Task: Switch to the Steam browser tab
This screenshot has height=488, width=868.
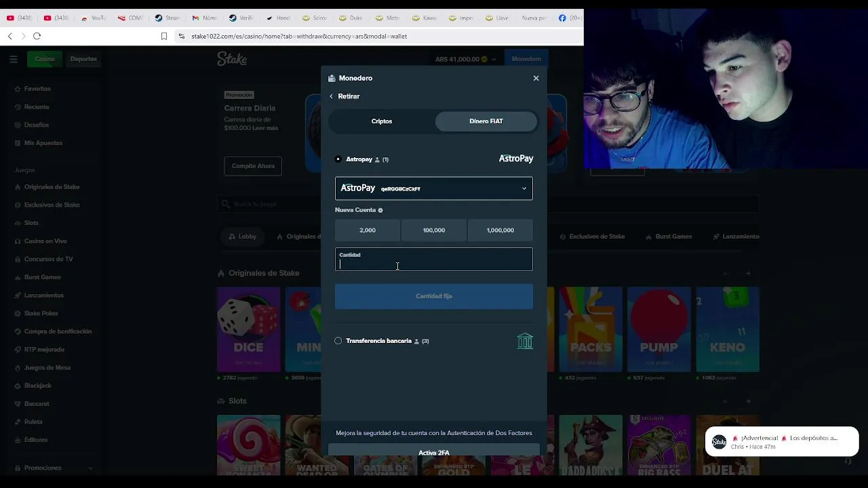Action: (168, 18)
